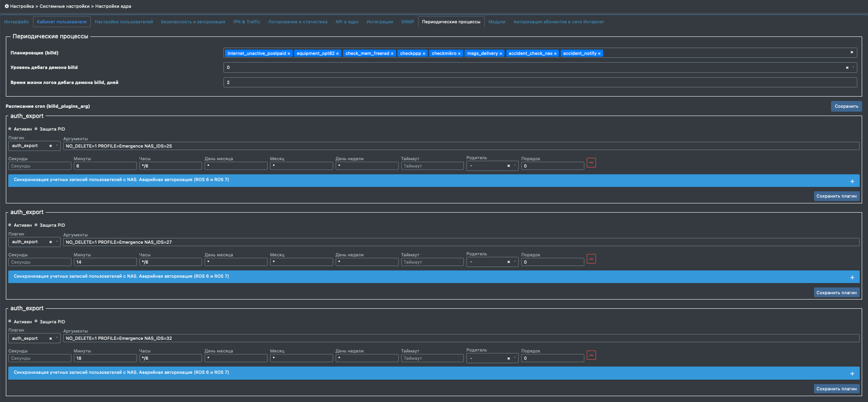Remove the accident_notify tag from the scheduler
This screenshot has width=868, height=402.
coord(599,54)
